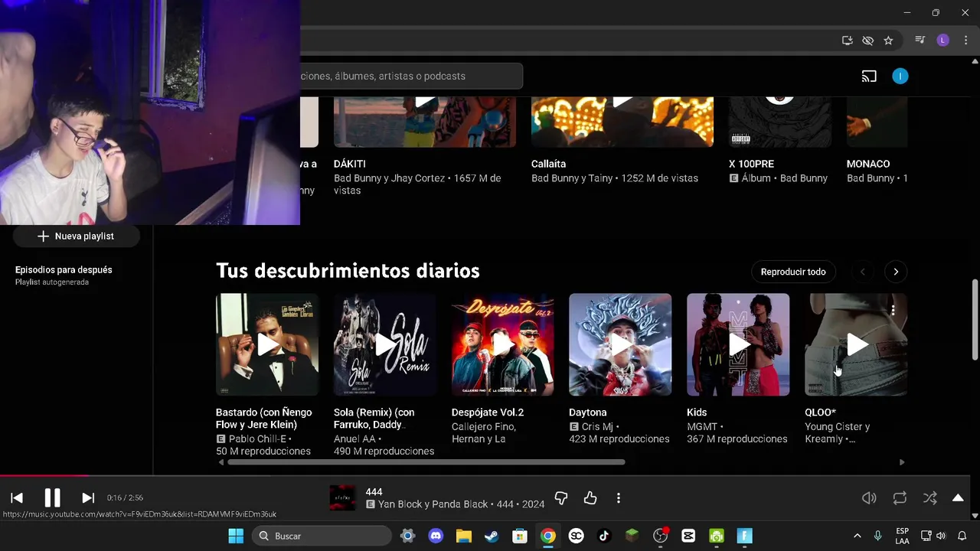Click the 444 album art thumbnail in player

(342, 497)
